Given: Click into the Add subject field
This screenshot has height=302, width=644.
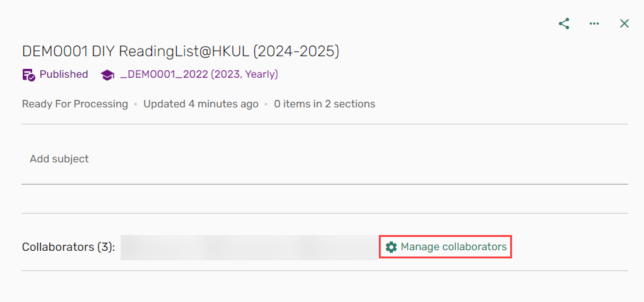Looking at the screenshot, I should click(189, 159).
